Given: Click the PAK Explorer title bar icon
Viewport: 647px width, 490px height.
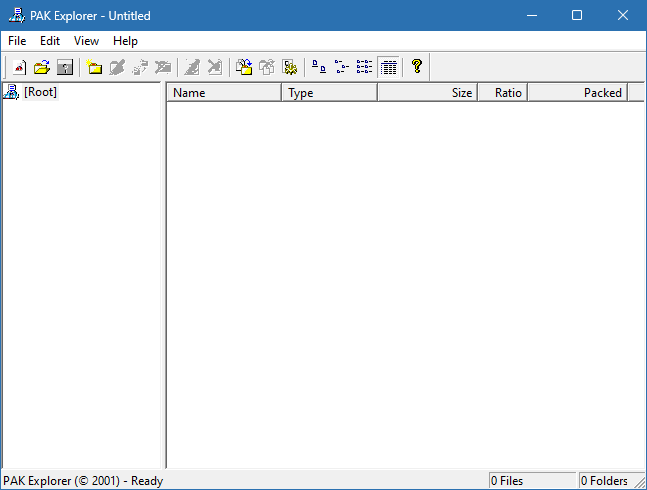Looking at the screenshot, I should [17, 15].
